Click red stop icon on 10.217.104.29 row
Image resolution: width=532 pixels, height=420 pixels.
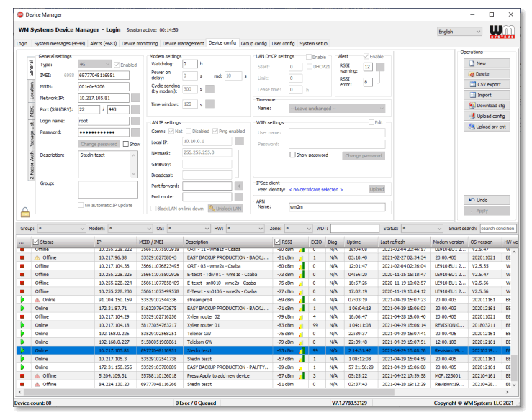tap(22, 316)
